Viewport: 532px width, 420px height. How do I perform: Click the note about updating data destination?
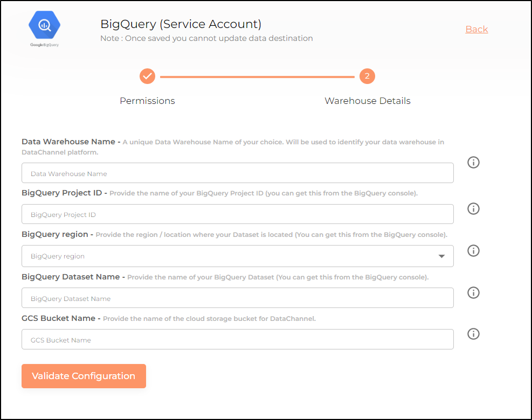206,38
